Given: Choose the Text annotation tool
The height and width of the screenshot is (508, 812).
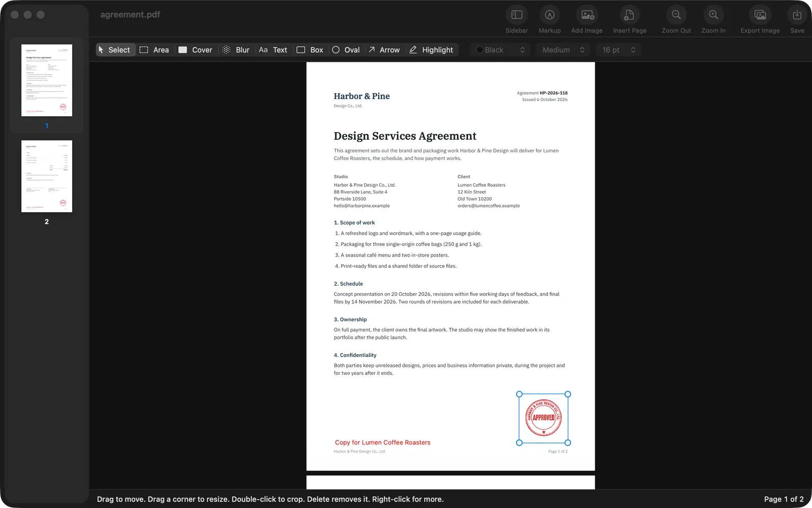Looking at the screenshot, I should tap(273, 50).
